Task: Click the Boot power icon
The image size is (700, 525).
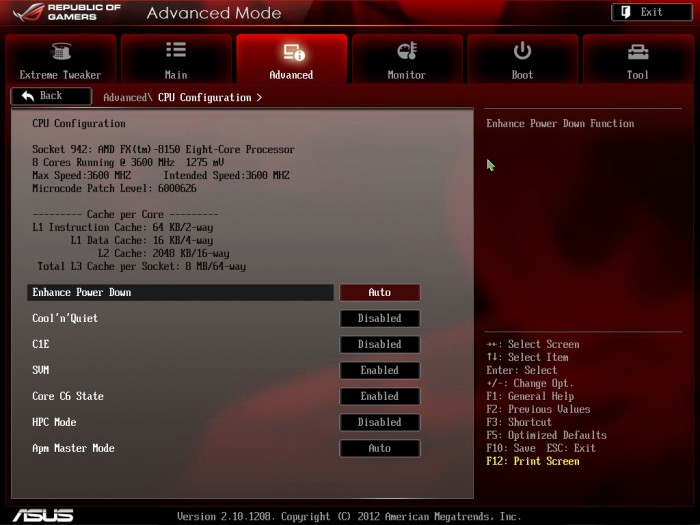Action: tap(522, 50)
